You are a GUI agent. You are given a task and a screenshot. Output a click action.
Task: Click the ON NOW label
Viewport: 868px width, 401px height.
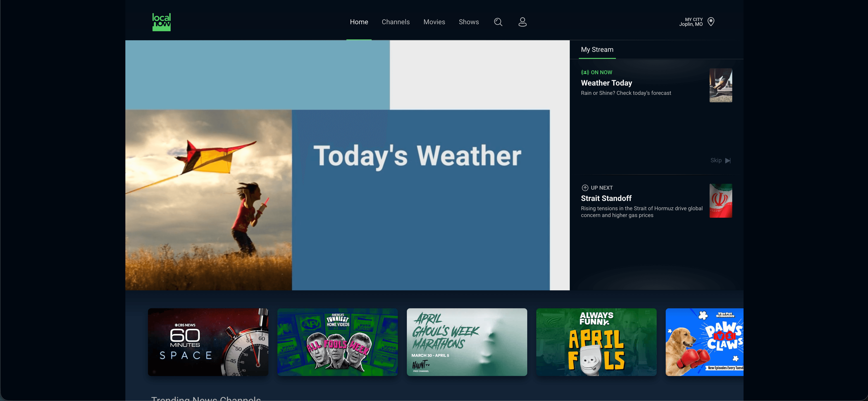[x=601, y=72]
